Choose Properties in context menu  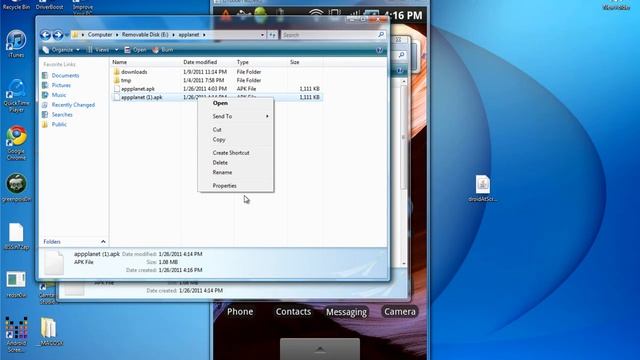click(x=236, y=186)
